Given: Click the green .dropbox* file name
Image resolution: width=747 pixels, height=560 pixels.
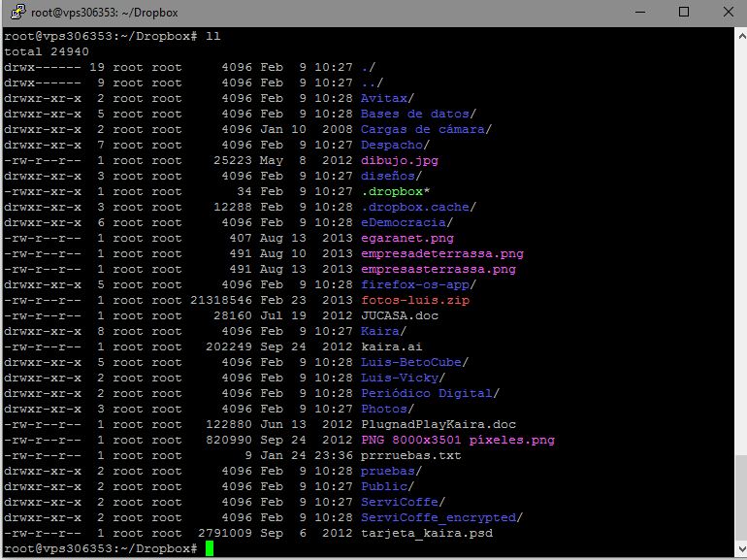Looking at the screenshot, I should click(395, 191).
